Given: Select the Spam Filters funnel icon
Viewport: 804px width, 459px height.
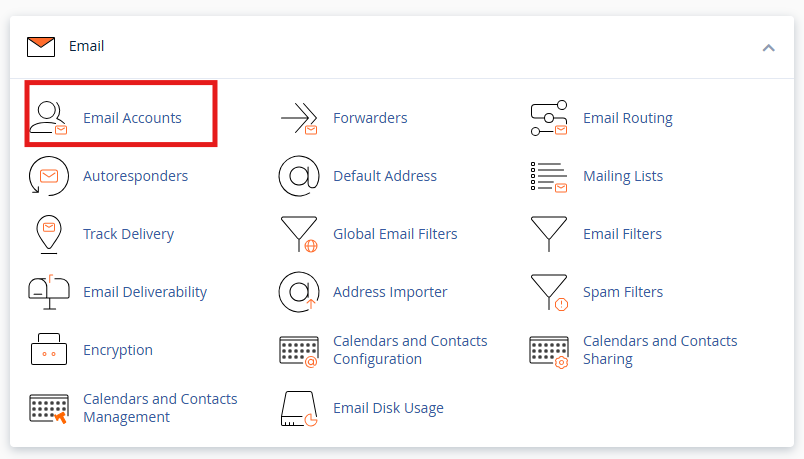Looking at the screenshot, I should click(548, 292).
